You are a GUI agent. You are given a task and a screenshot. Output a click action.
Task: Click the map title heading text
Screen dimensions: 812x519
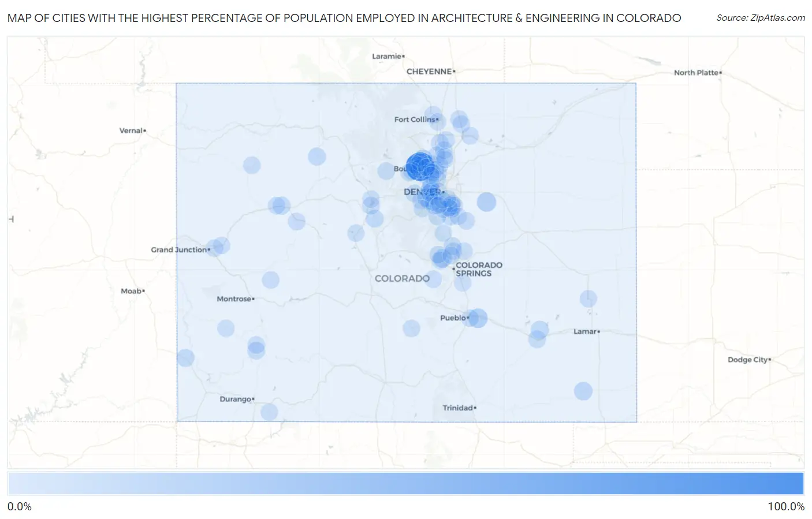pos(344,18)
